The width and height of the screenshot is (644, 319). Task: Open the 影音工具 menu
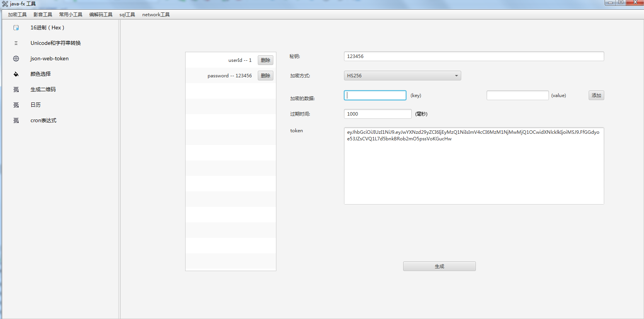pyautogui.click(x=43, y=15)
